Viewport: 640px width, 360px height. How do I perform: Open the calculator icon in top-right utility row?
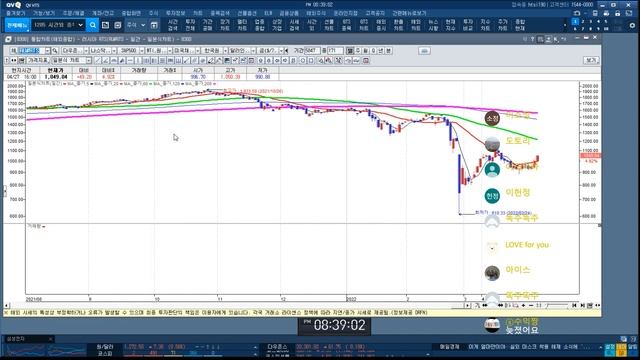(595, 13)
